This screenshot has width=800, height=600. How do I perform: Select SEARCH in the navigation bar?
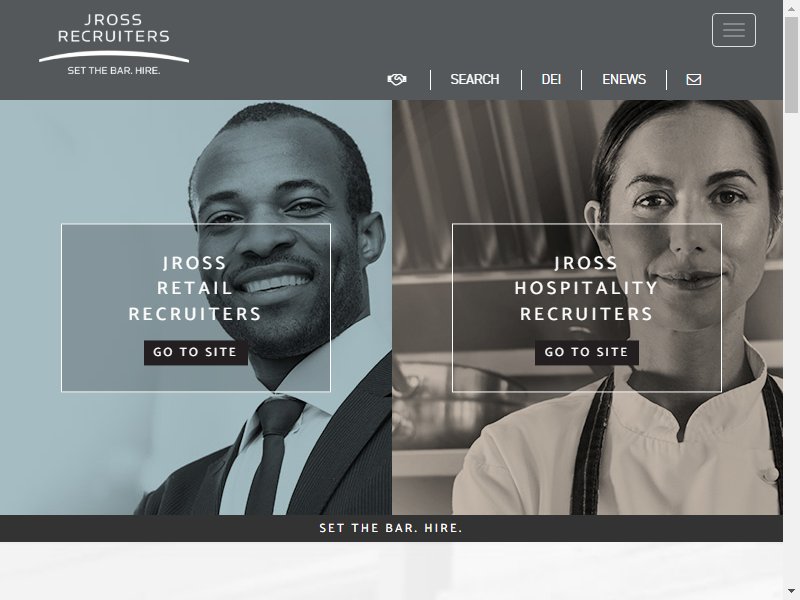tap(474, 80)
